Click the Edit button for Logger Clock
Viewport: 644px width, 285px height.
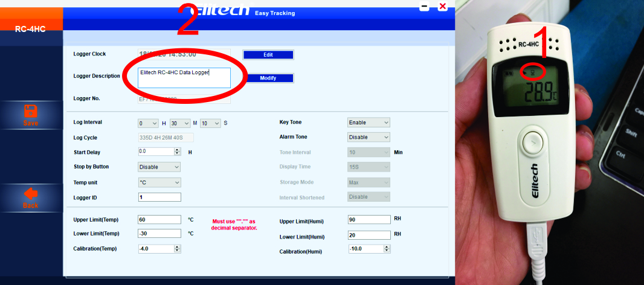click(x=268, y=55)
